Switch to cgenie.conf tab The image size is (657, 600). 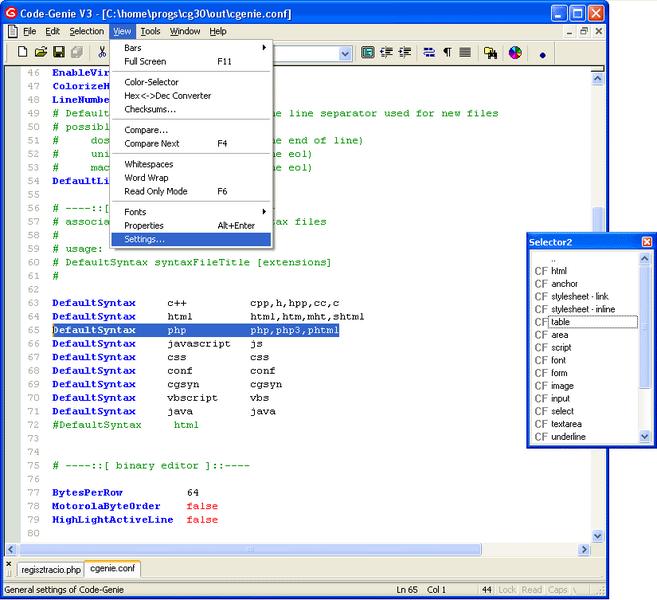click(112, 568)
